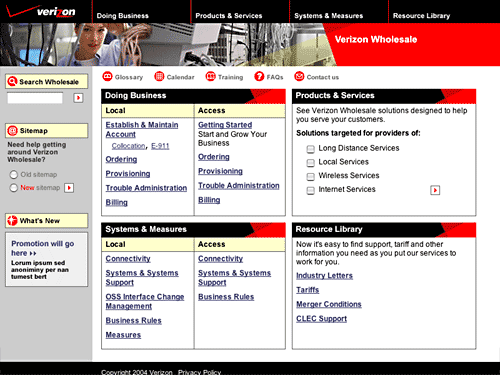Open the Getting Started link
Screen dimensions: 500x375
[x=225, y=125]
